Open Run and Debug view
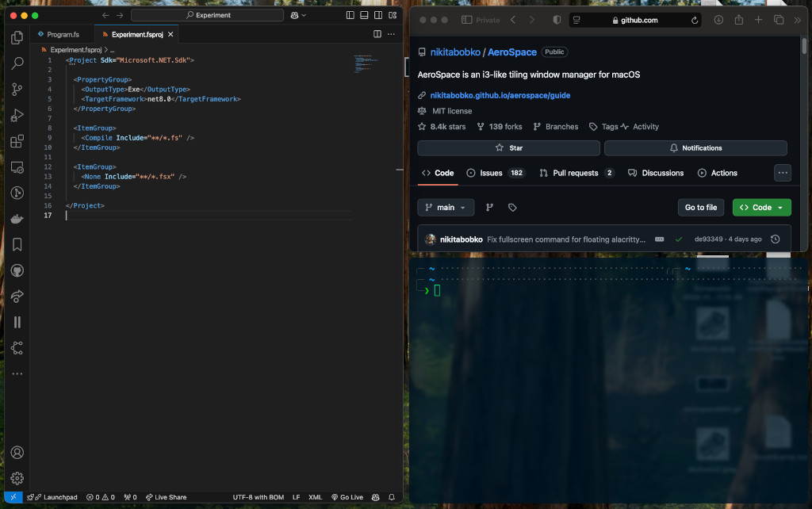Image resolution: width=812 pixels, height=509 pixels. tap(17, 115)
